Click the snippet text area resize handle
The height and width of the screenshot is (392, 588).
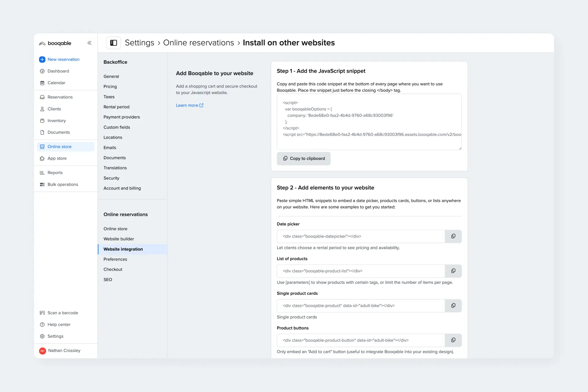460,148
